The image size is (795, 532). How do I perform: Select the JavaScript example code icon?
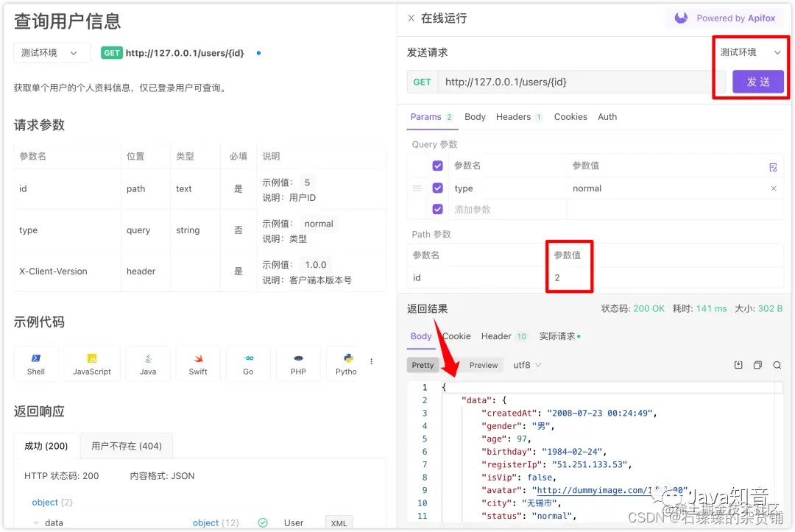[91, 363]
